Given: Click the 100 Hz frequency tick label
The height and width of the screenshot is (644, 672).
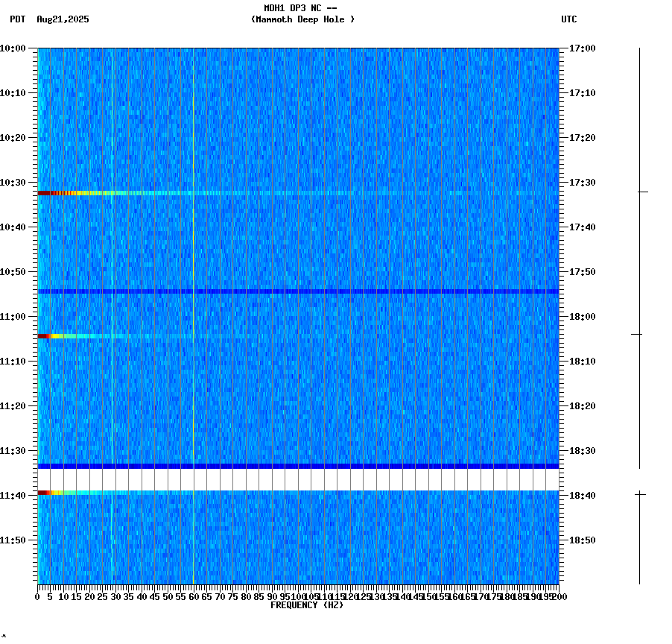Looking at the screenshot, I should click(298, 596).
